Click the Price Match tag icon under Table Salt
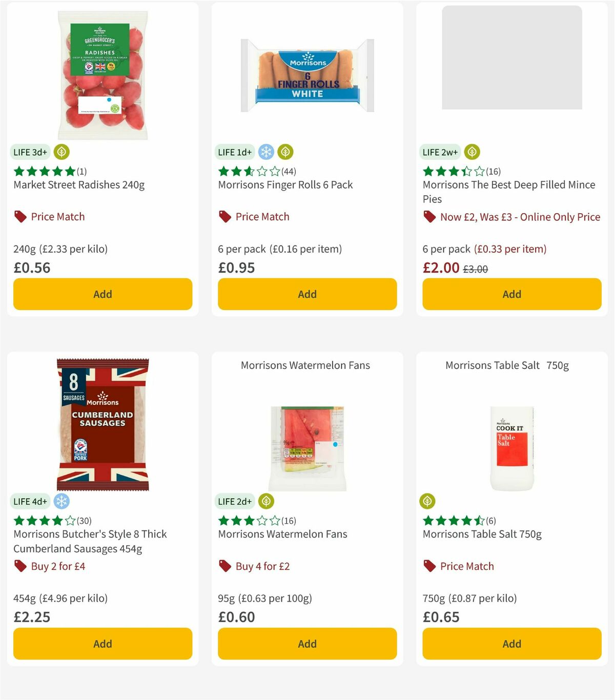This screenshot has height=700, width=615. (429, 566)
